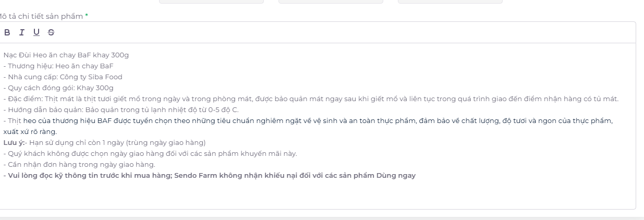Click the 'Hướng dẫn bảo quản' line
Image resolution: width=644 pixels, height=220 pixels.
[121, 109]
